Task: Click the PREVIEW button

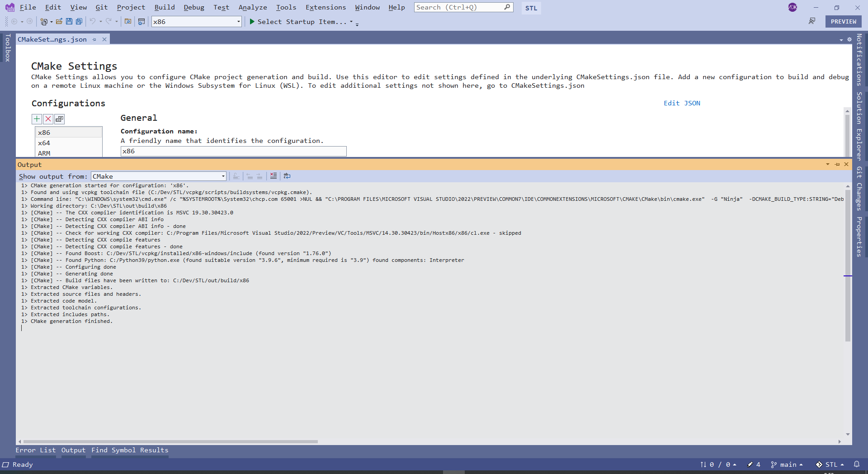Action: [x=844, y=21]
